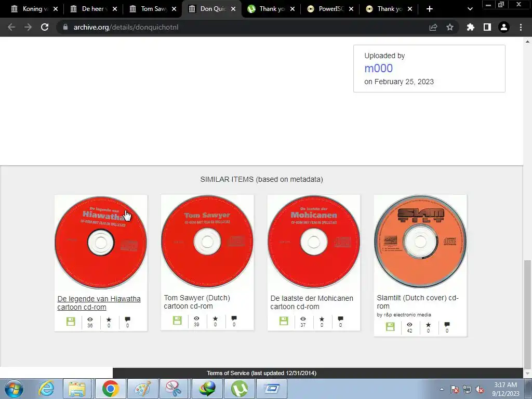The image size is (532, 399).
Task: Click the Slamtilt software floppy icon
Action: coord(390,326)
